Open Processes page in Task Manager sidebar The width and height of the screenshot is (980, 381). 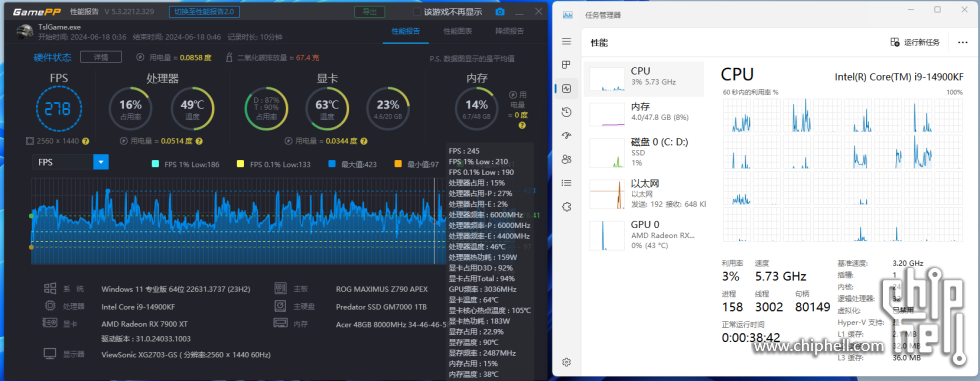(566, 65)
